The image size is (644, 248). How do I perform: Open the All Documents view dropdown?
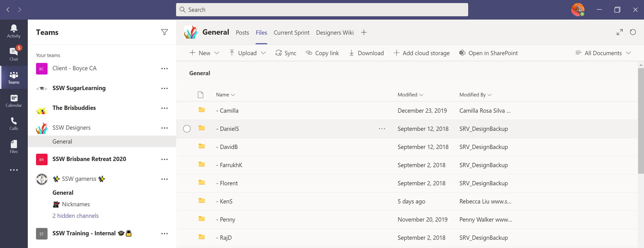click(603, 53)
